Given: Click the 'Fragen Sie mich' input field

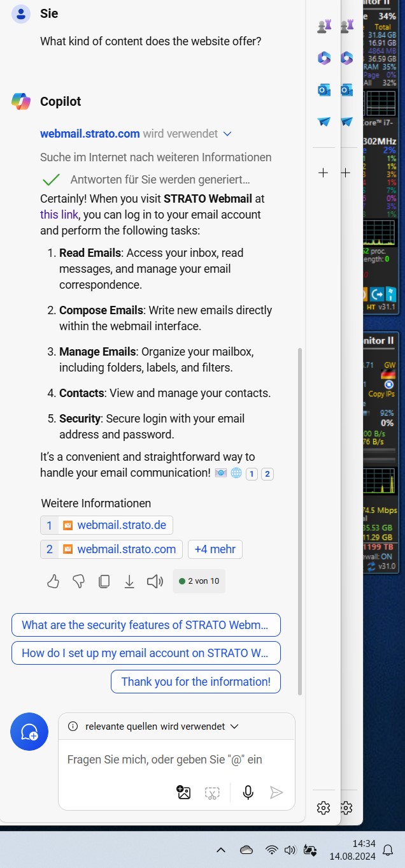Looking at the screenshot, I should (x=165, y=759).
